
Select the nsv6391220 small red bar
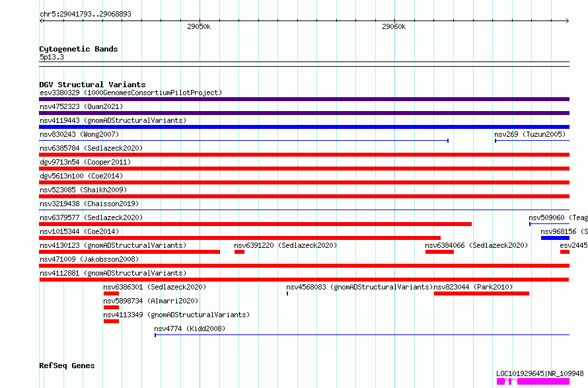(239, 252)
